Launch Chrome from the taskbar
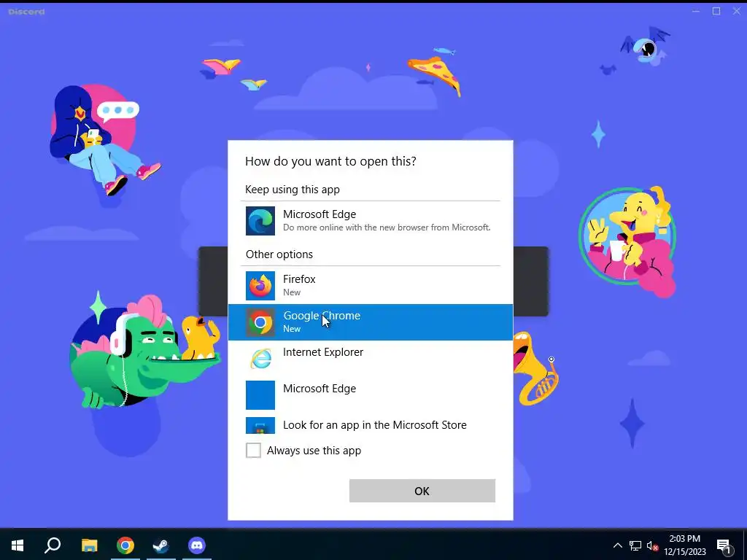The width and height of the screenshot is (747, 560). click(125, 545)
